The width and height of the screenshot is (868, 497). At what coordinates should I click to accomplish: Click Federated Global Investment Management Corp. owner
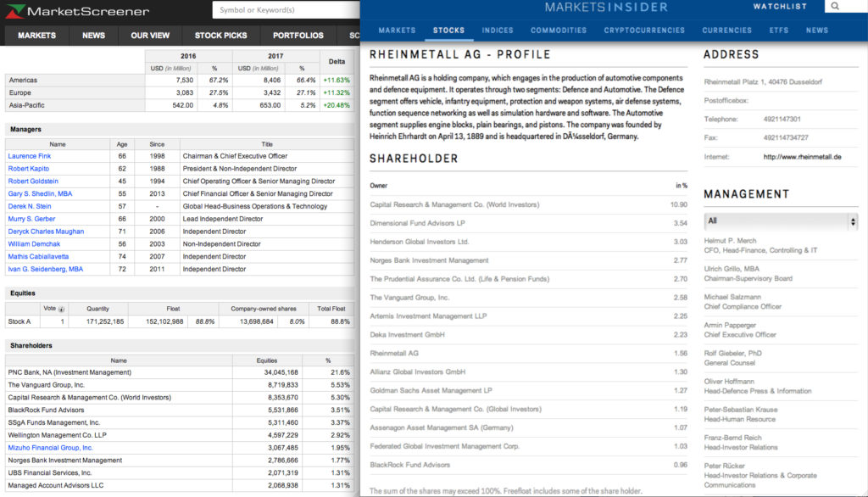444,446
